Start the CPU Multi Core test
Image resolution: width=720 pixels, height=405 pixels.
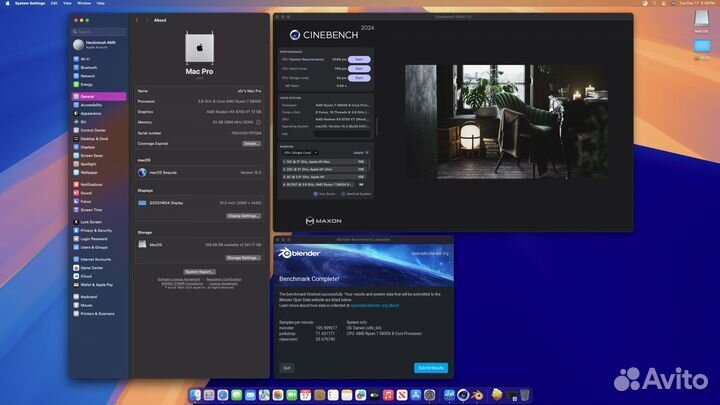[x=359, y=69]
